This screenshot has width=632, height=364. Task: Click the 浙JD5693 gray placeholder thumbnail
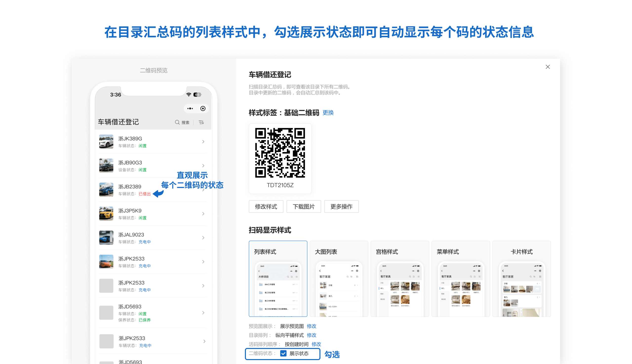click(x=106, y=312)
